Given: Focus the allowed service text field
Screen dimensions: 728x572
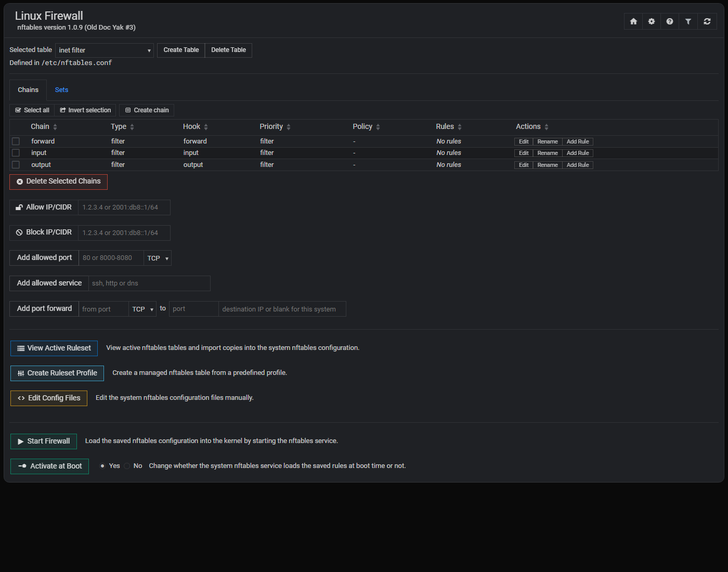Looking at the screenshot, I should pos(149,283).
